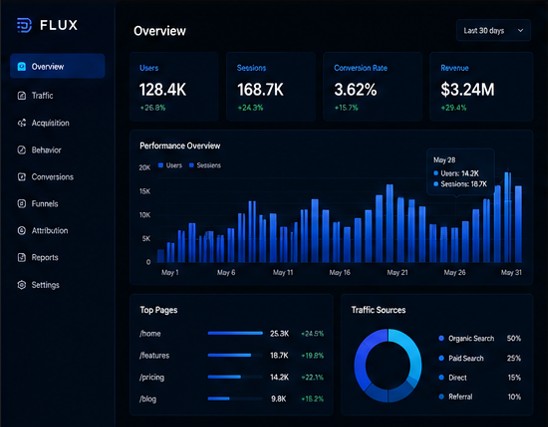The height and width of the screenshot is (427, 548).
Task: Click the Settings gear icon
Action: tap(22, 285)
